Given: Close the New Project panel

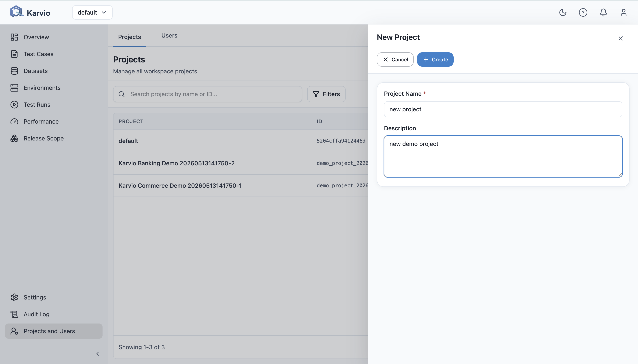Looking at the screenshot, I should coord(620,38).
